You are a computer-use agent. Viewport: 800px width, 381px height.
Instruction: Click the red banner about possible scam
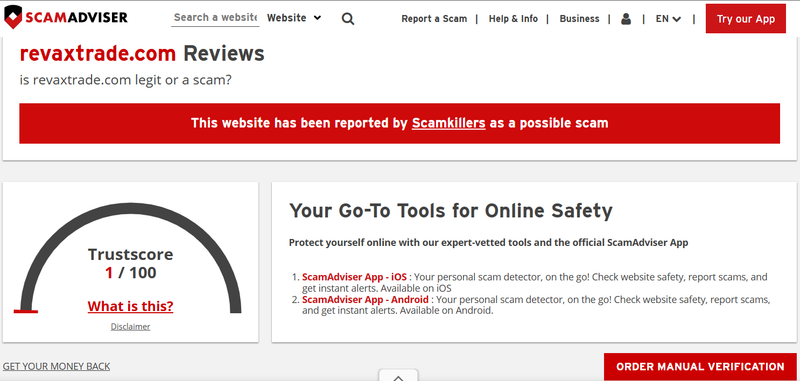399,123
